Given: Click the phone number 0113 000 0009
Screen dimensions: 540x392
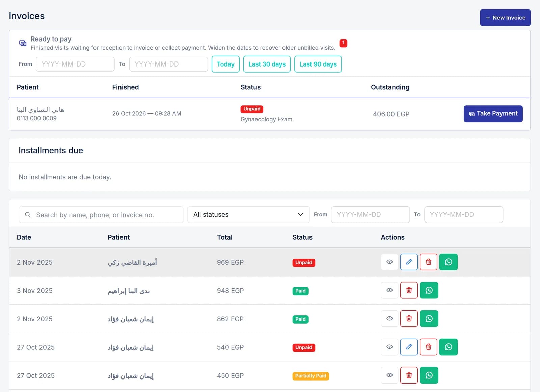Looking at the screenshot, I should point(37,118).
